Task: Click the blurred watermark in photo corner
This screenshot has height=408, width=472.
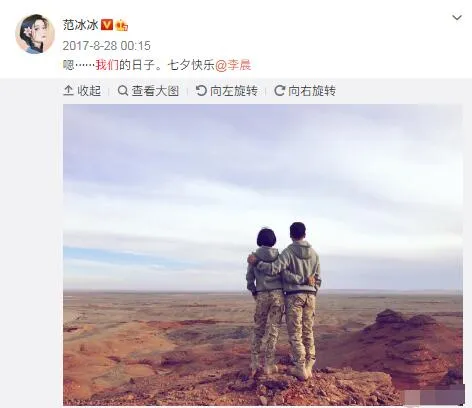Action: [x=434, y=396]
